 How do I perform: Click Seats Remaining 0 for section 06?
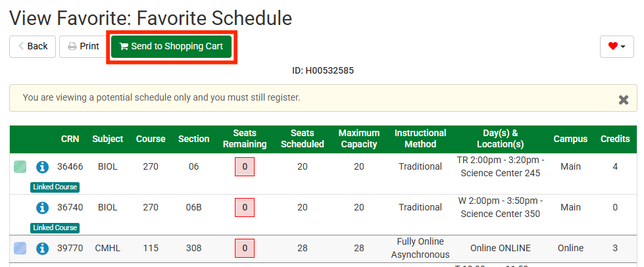click(x=245, y=167)
